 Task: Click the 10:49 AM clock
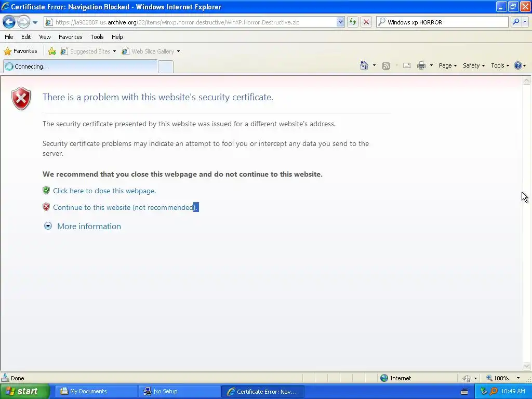513,392
